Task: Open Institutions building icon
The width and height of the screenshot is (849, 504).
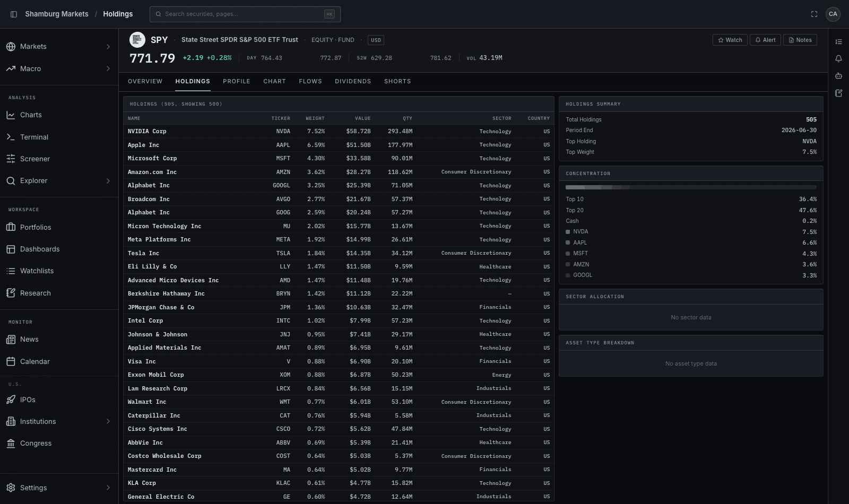Action: (x=11, y=421)
